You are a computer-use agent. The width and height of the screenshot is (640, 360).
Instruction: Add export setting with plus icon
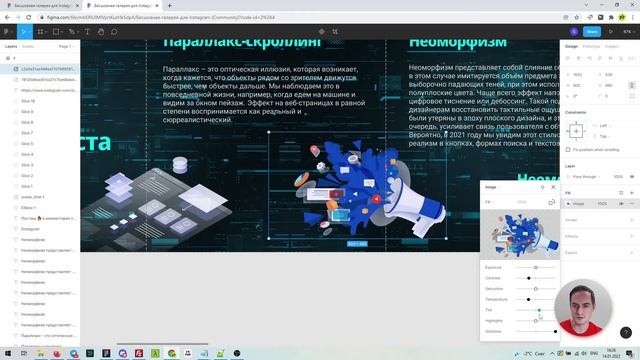[x=632, y=253]
